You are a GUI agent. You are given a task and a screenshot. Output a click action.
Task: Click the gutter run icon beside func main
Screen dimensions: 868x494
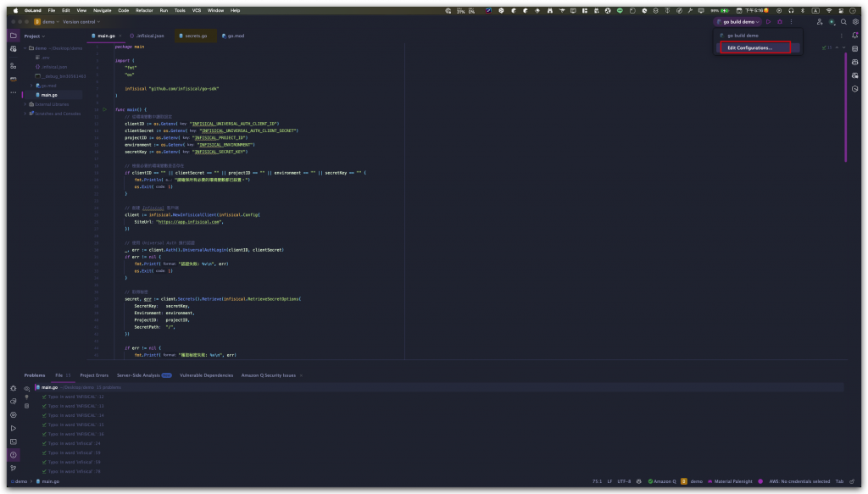click(104, 109)
